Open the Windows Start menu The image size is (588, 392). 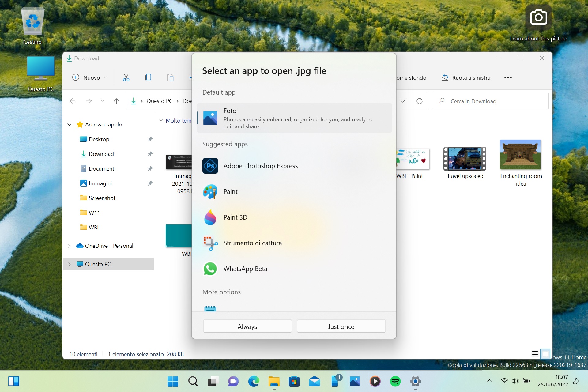pyautogui.click(x=173, y=381)
